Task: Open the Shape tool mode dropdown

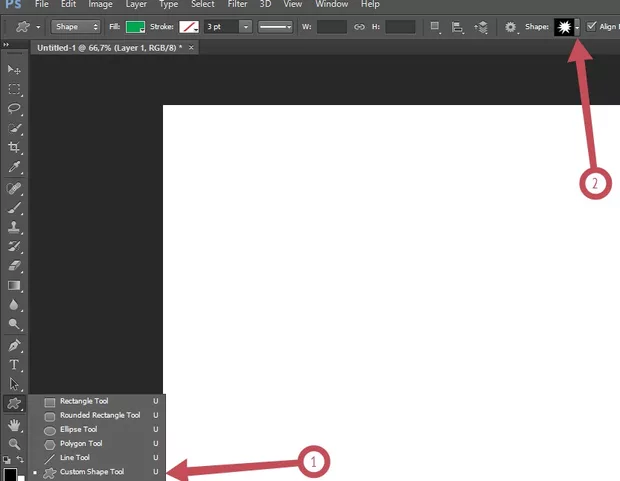Action: pyautogui.click(x=78, y=27)
